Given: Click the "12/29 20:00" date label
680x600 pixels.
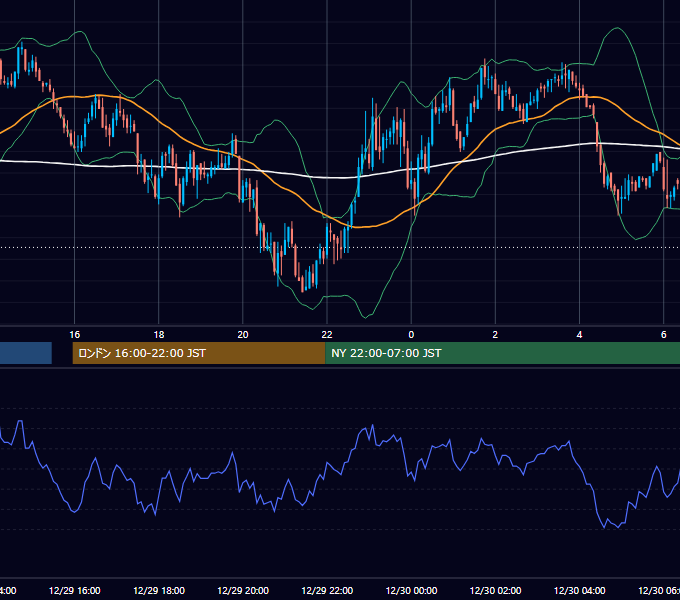Looking at the screenshot, I should [243, 590].
